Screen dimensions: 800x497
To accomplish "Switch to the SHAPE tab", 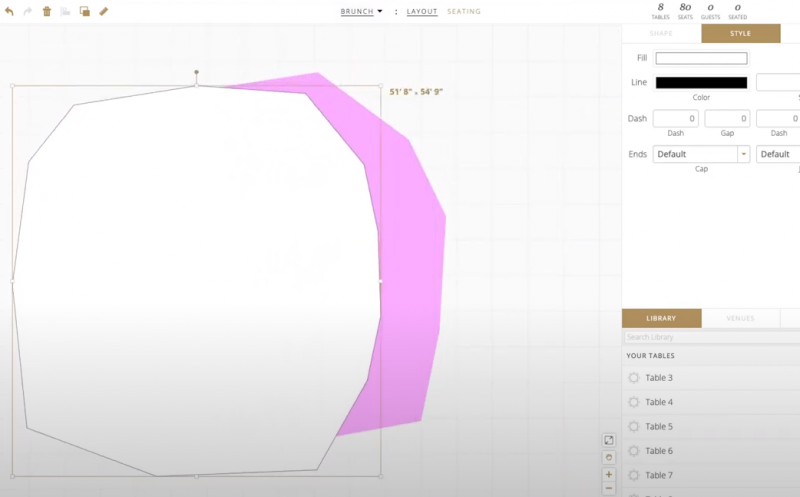I will (x=661, y=33).
